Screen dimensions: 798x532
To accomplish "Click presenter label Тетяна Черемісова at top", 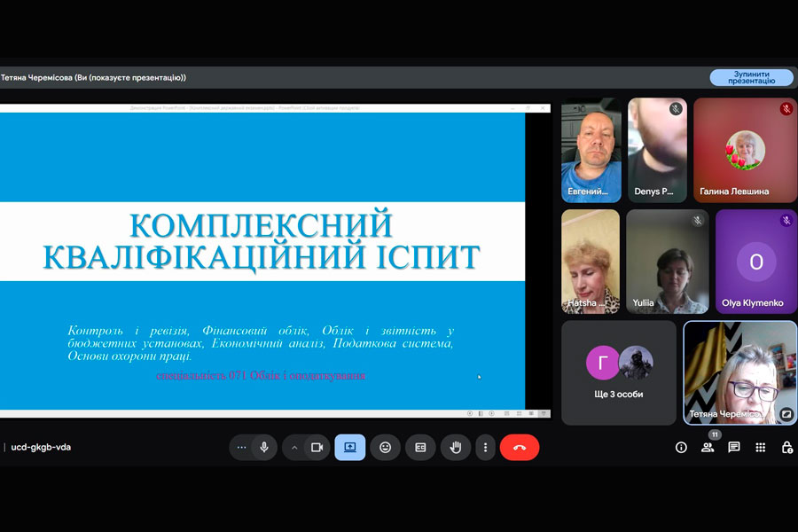I will coord(93,77).
